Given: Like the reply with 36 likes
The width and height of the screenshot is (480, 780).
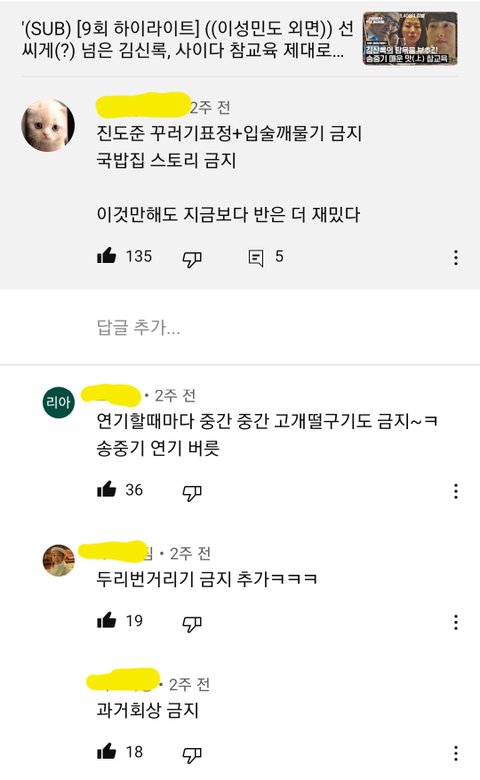Looking at the screenshot, I should click(106, 490).
